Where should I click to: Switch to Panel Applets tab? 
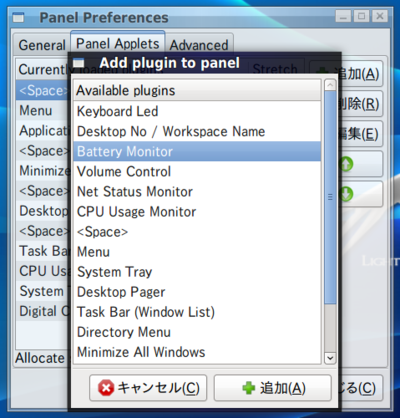pyautogui.click(x=118, y=43)
